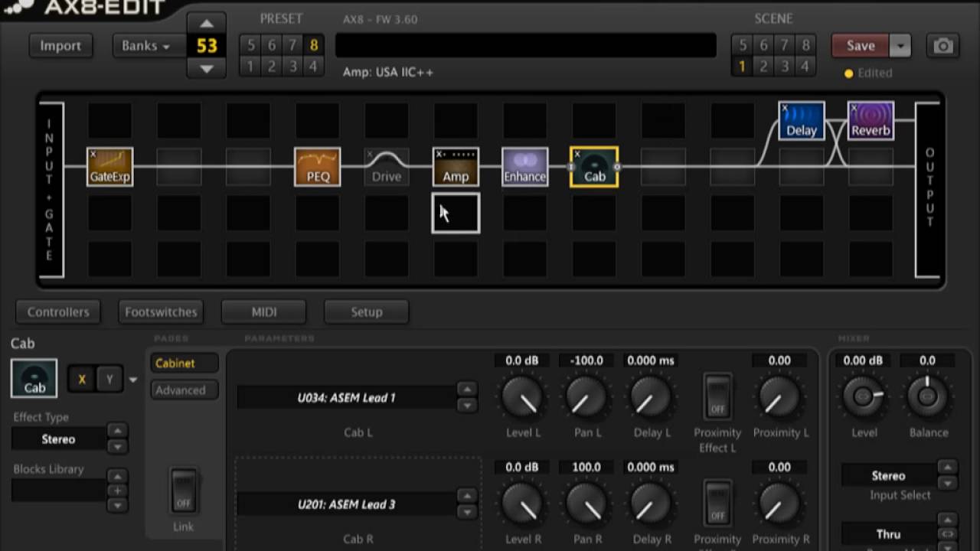Open the Setup tab
Screen dimensions: 980x551
tap(367, 311)
